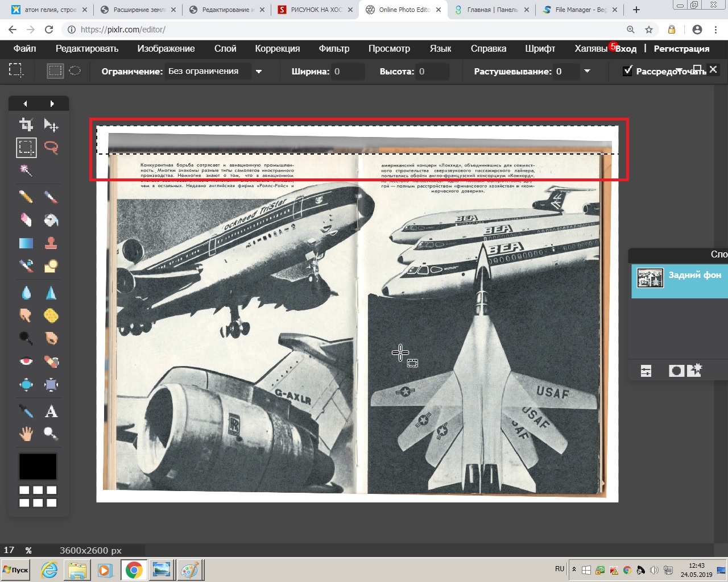Select the Colorpicker eyedropper tool

(x=26, y=411)
